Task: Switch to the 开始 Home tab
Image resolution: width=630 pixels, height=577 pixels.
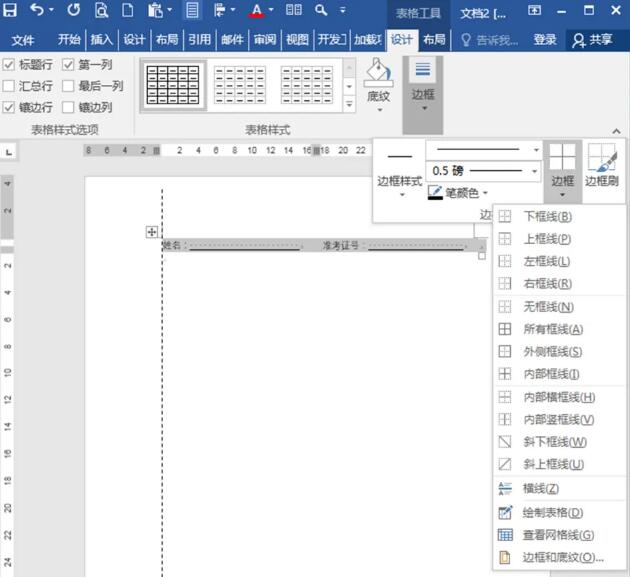Action: tap(69, 40)
